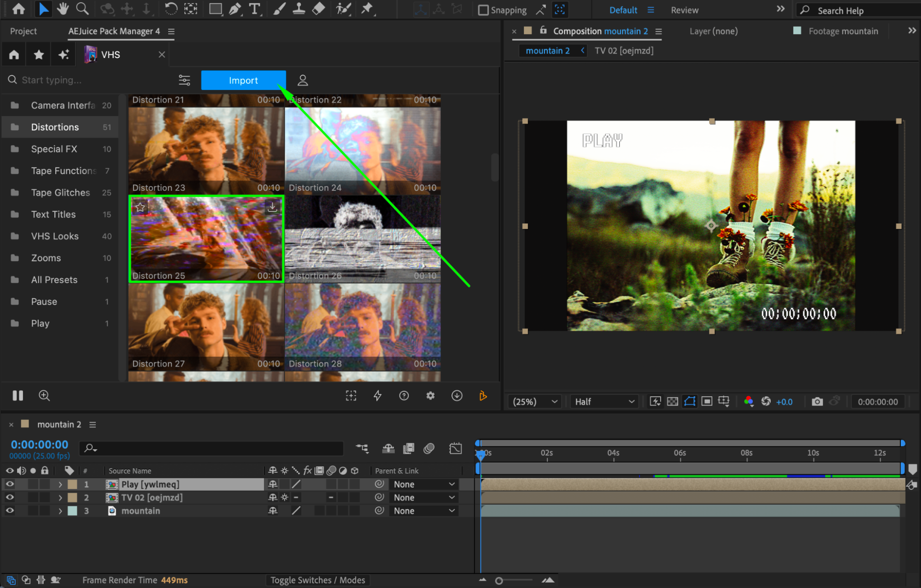
Task: Select the Zoom magnifier tool
Action: pos(82,9)
